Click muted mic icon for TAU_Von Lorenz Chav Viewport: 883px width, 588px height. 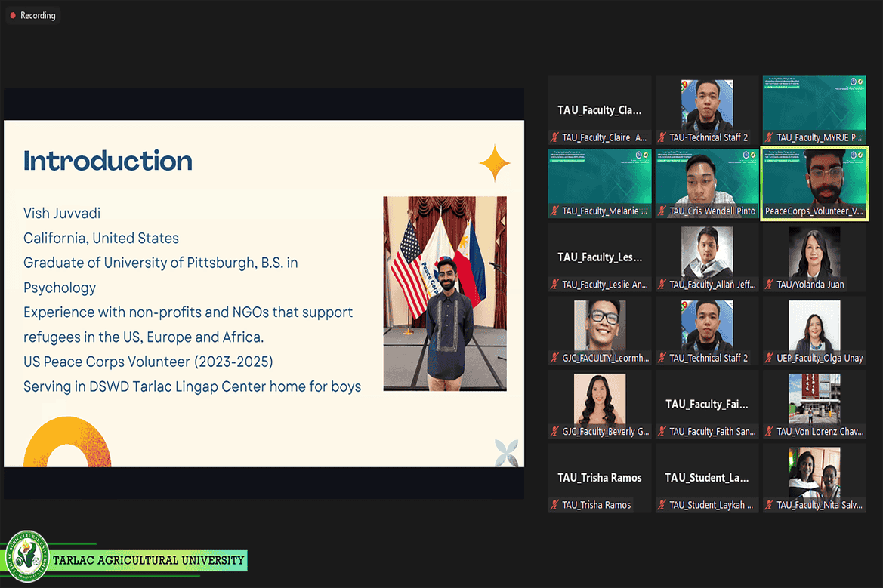click(770, 432)
